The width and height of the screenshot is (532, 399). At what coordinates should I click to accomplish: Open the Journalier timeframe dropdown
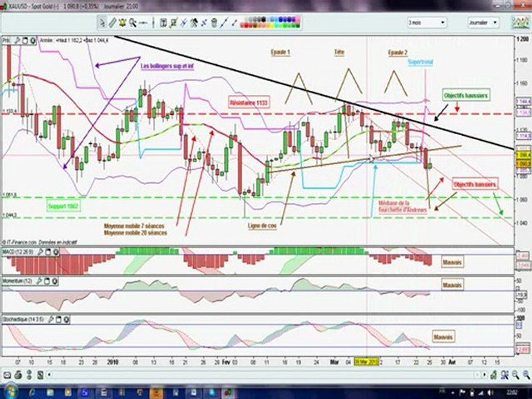[x=483, y=23]
